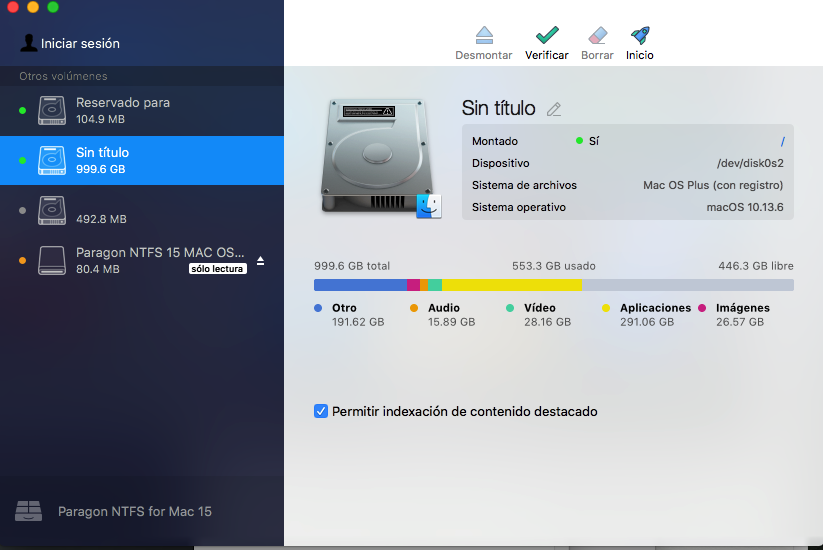The image size is (823, 550).
Task: Click the Aplicaciones 291.06 GB value
Action: (x=647, y=322)
